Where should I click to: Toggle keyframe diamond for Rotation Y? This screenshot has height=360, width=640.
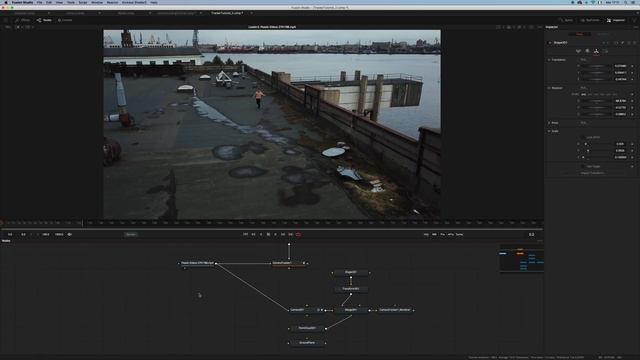tap(632, 108)
